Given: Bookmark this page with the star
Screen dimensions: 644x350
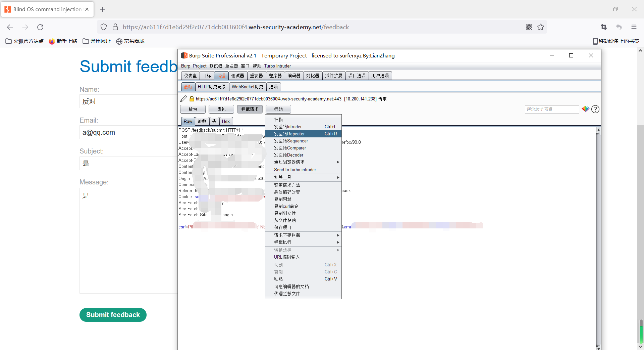Looking at the screenshot, I should click(x=541, y=27).
